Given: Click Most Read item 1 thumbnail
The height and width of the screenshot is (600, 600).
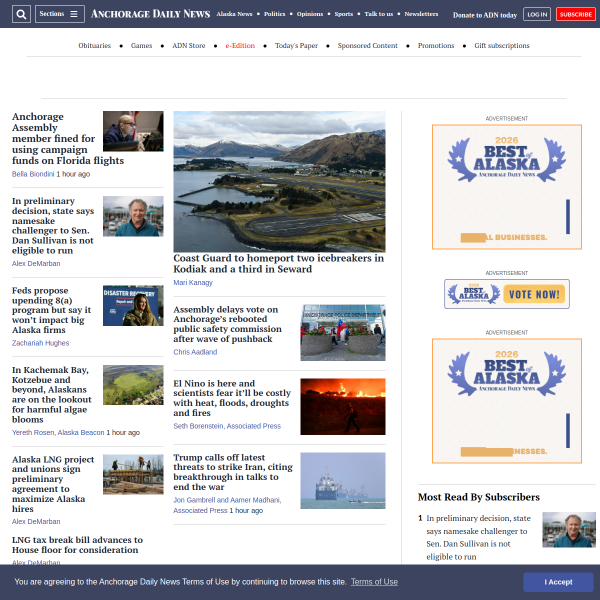Looking at the screenshot, I should [x=569, y=530].
